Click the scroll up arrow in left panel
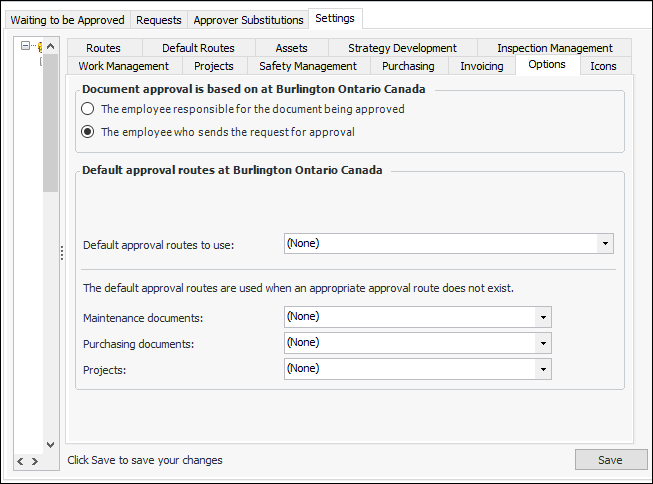Screen dimensions: 653x484 coord(50,46)
